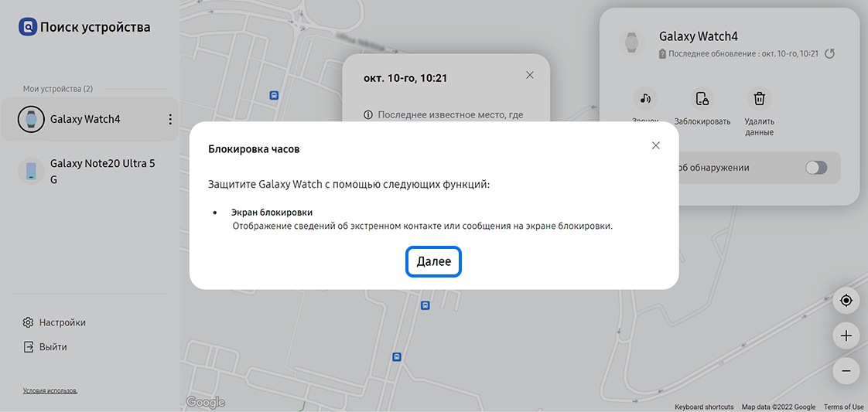Click the Удалить данные label

(759, 128)
